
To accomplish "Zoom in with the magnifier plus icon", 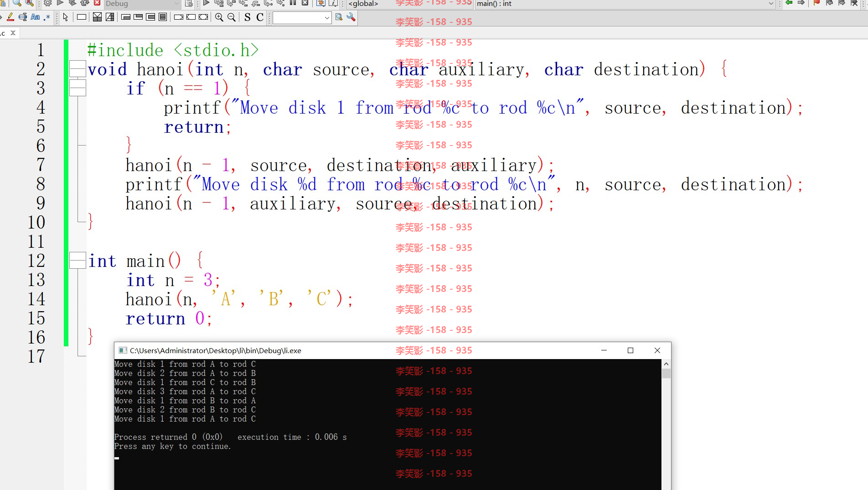I will click(219, 17).
